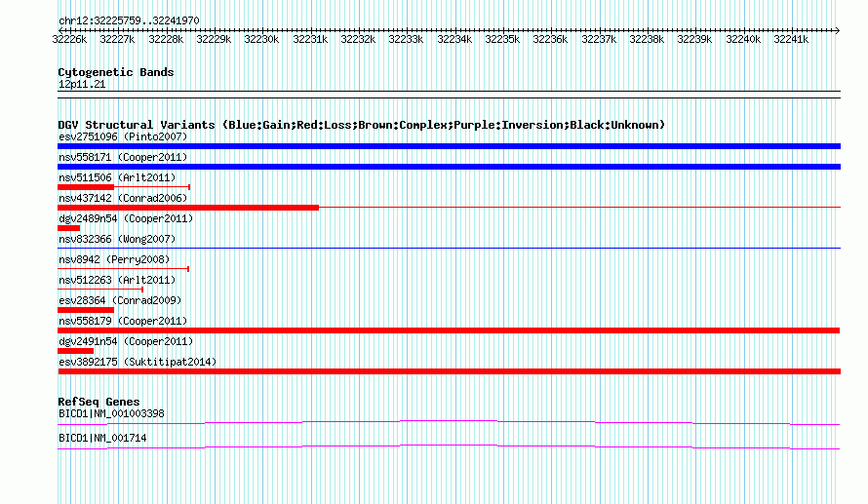Click the DGV Structural Variants track heading
The width and height of the screenshot is (868, 504).
point(362,125)
